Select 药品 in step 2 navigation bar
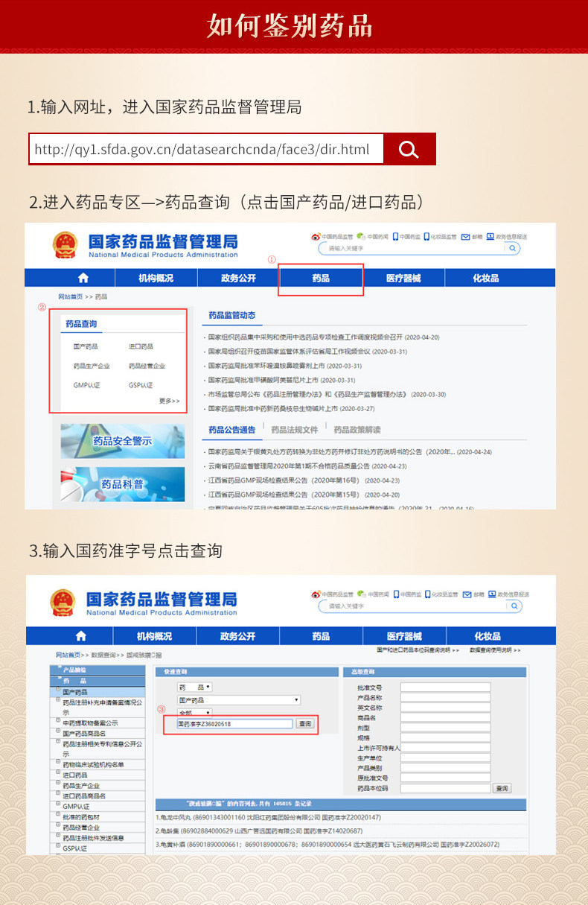The height and width of the screenshot is (905, 588). pyautogui.click(x=321, y=279)
